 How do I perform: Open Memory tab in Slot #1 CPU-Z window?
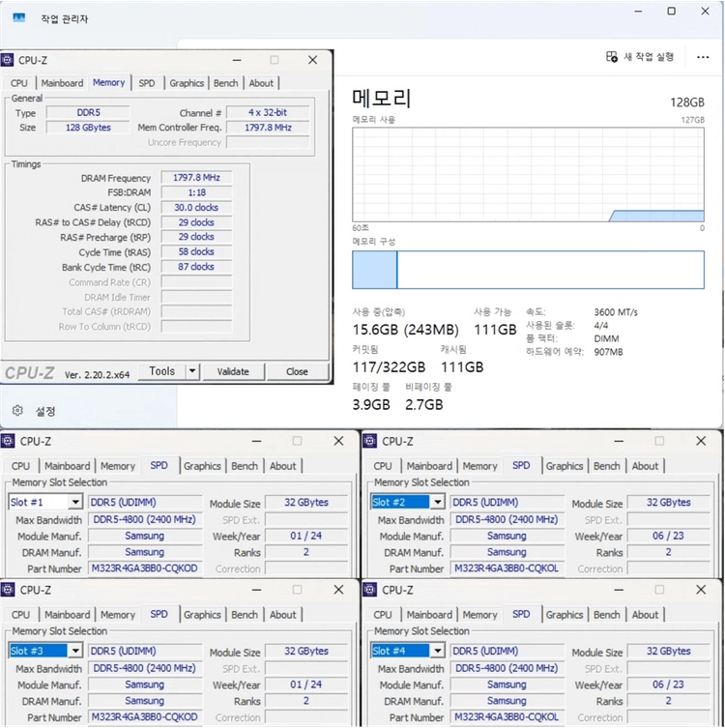click(x=118, y=466)
